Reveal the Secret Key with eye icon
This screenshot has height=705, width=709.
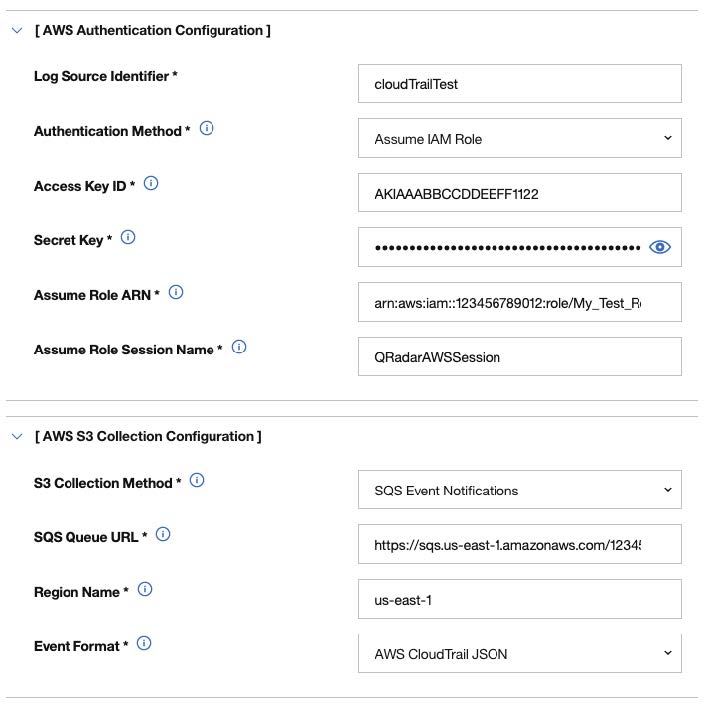click(x=660, y=247)
